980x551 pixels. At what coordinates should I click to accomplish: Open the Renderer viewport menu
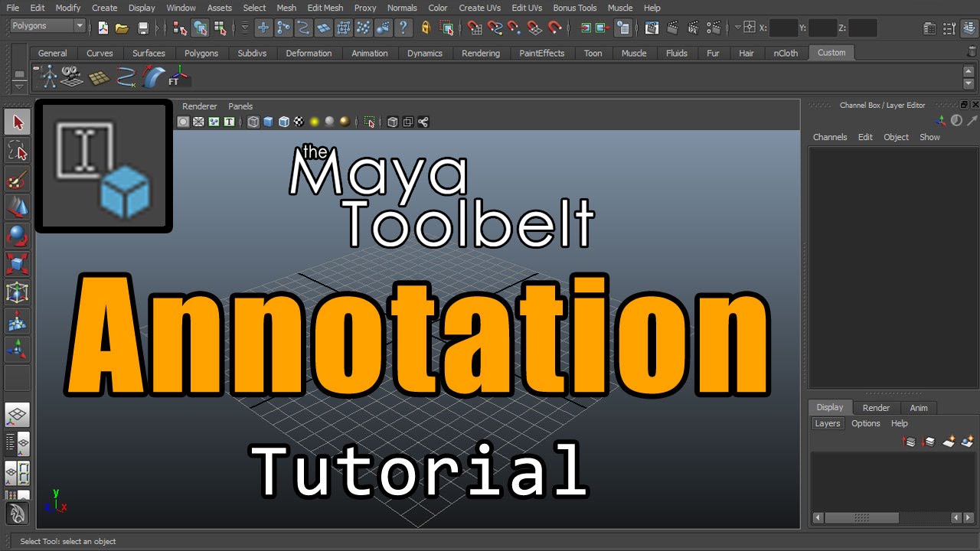200,106
